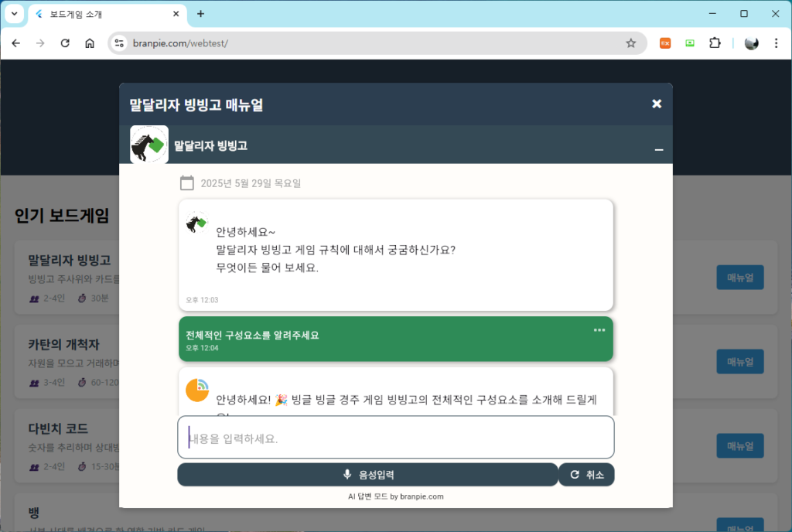The image size is (792, 532).
Task: Close the 보드게임 소개 tab
Action: click(x=176, y=14)
